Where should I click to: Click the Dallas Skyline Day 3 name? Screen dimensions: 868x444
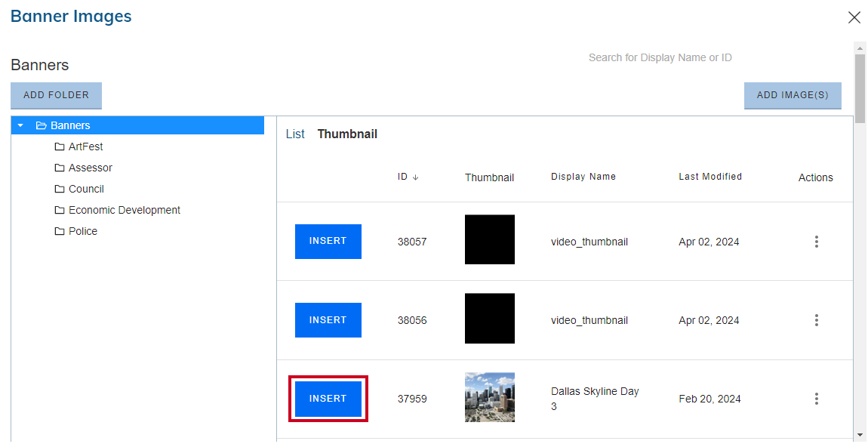pyautogui.click(x=595, y=399)
